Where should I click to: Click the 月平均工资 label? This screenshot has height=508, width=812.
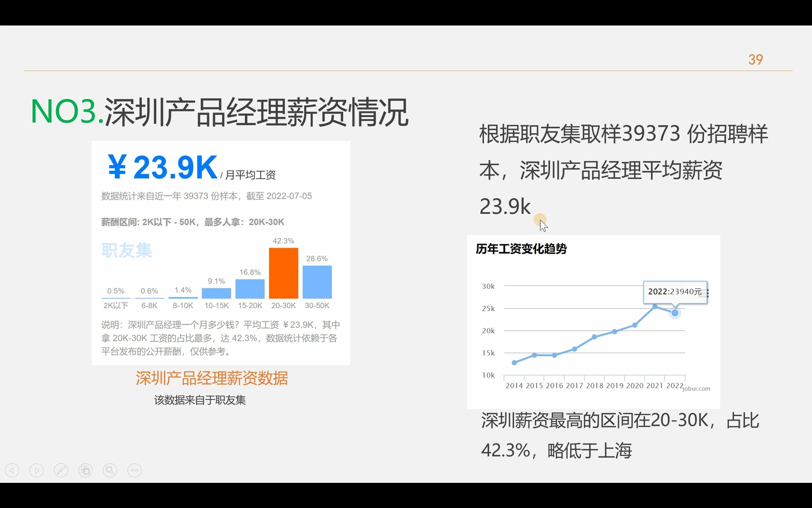(250, 175)
